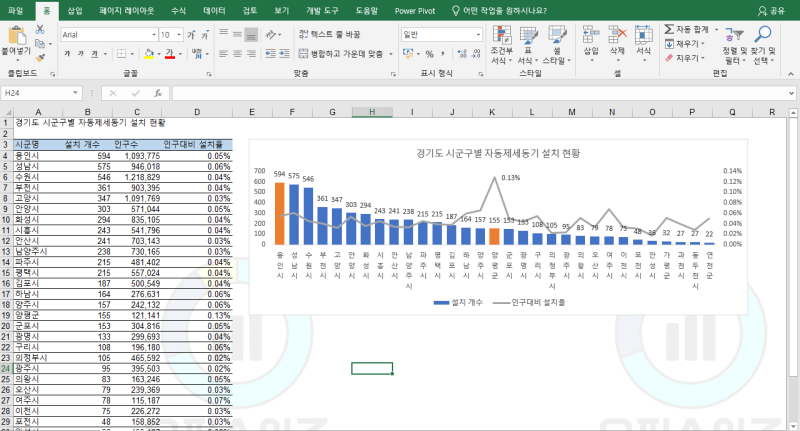Screen dimensions: 800x431
Task: Activate the Format Painter brush
Action: [x=40, y=58]
